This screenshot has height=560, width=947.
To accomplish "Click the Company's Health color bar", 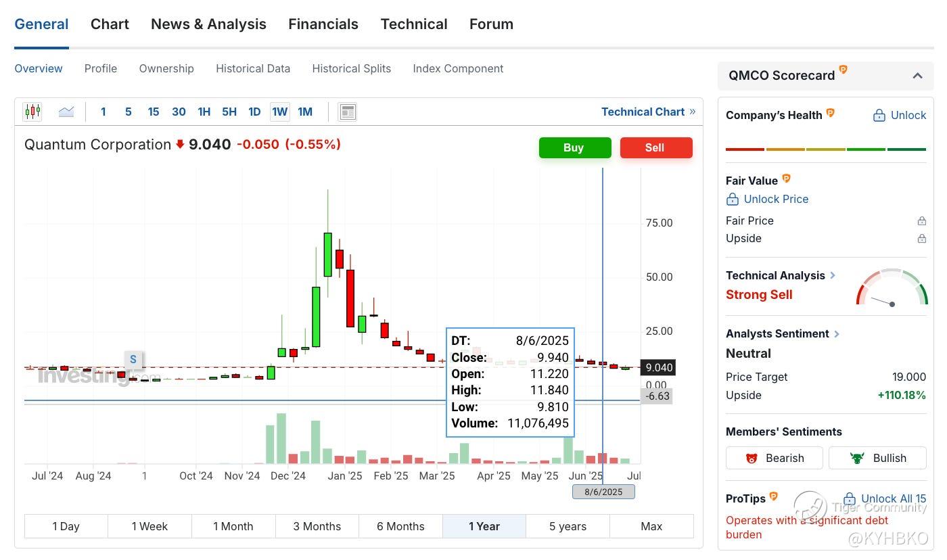I will pos(826,149).
